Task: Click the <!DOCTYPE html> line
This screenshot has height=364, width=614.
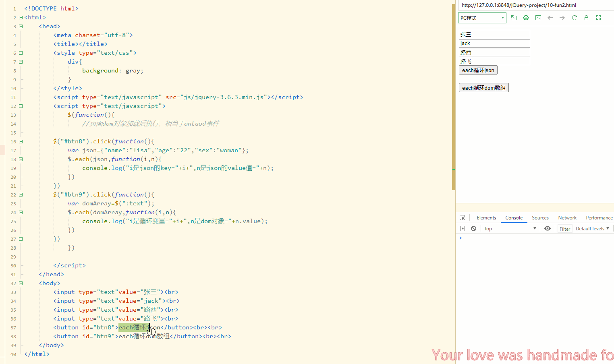Action: click(x=51, y=8)
